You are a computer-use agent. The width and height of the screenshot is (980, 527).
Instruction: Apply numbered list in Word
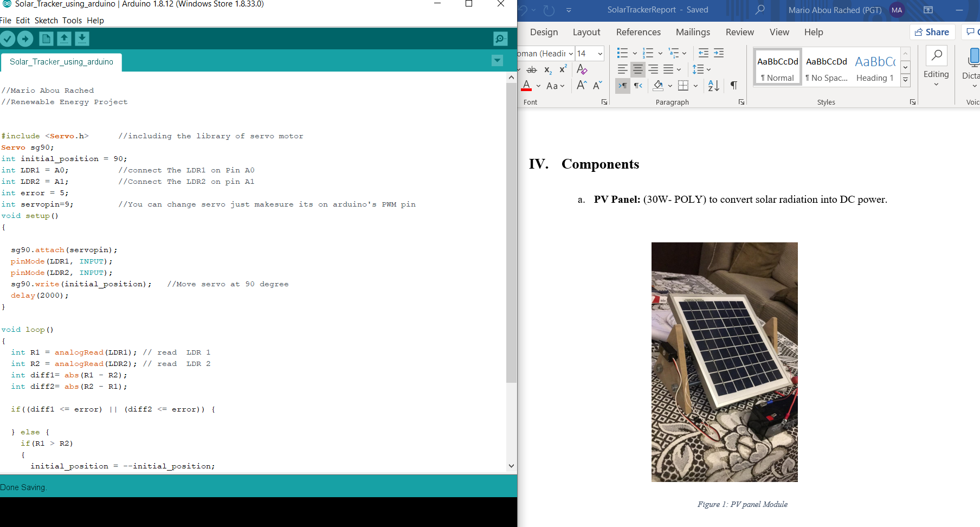click(x=648, y=53)
